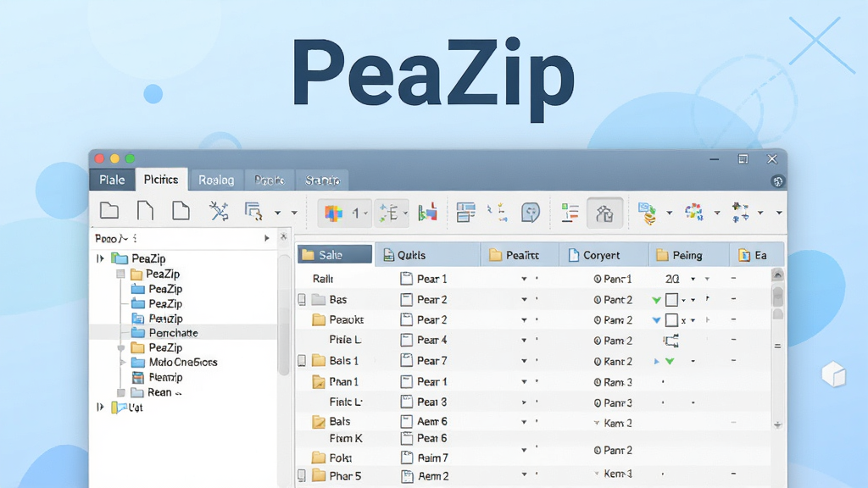The height and width of the screenshot is (488, 868).
Task: Select the Rean folder in the tree
Action: pos(159,392)
